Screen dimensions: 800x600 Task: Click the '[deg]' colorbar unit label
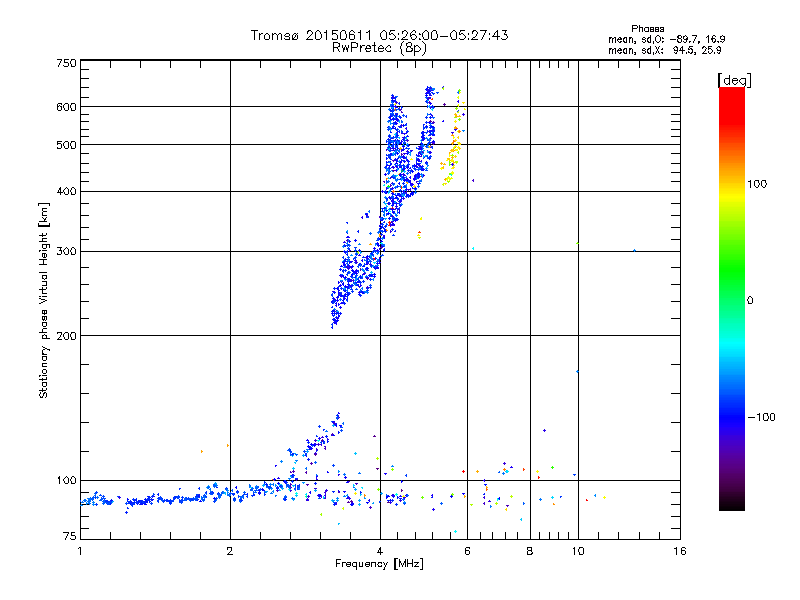pyautogui.click(x=734, y=80)
